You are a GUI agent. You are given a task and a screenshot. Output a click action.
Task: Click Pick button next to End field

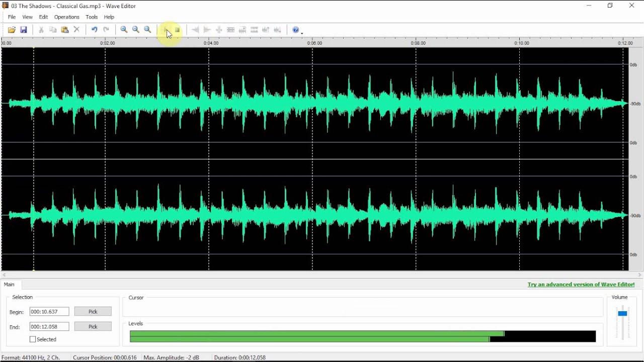[93, 327]
